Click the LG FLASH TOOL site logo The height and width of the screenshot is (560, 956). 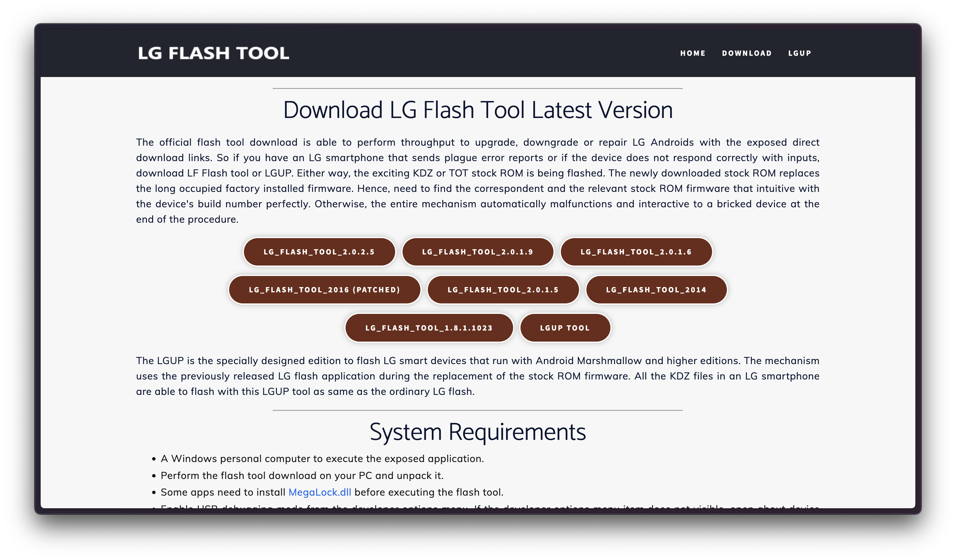point(213,53)
